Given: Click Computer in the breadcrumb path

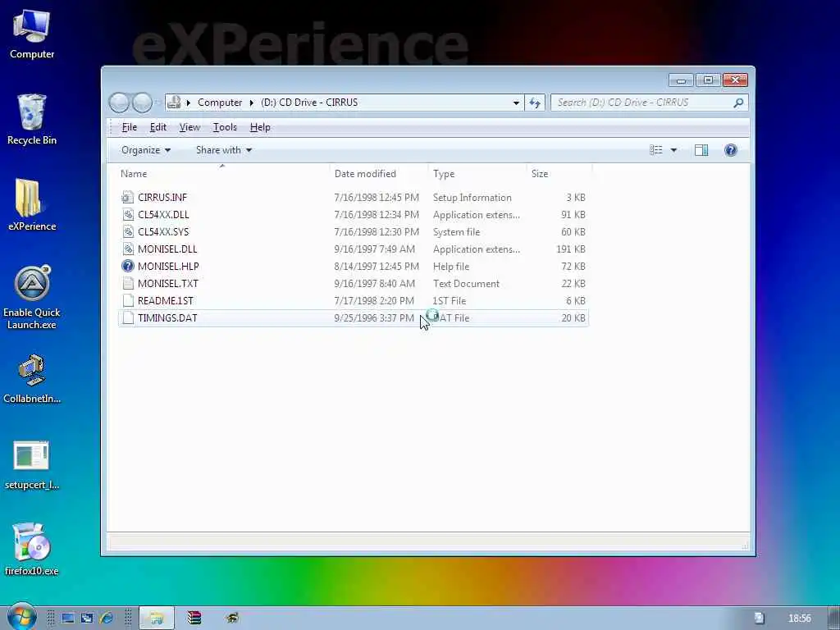Looking at the screenshot, I should pos(220,103).
